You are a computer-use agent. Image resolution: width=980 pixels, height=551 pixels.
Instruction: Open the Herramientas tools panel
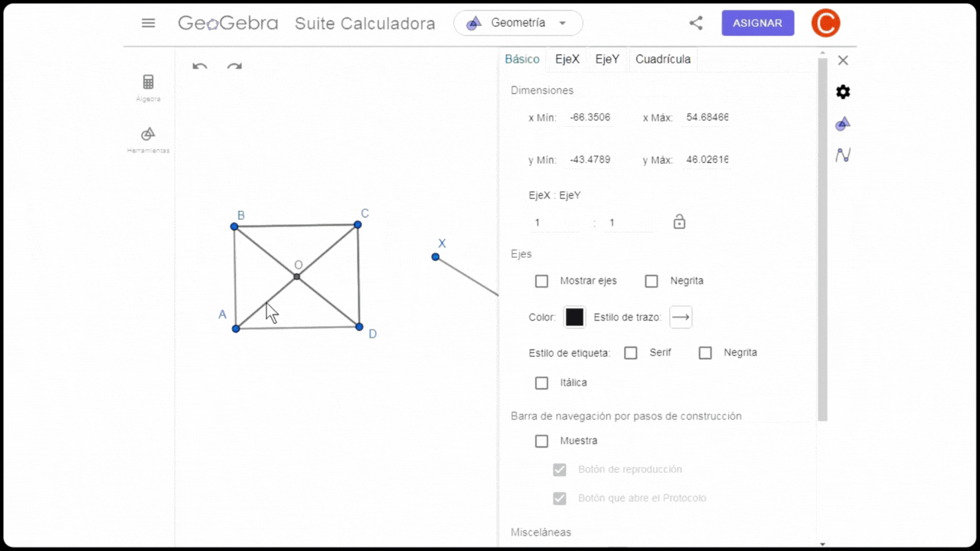coord(149,140)
